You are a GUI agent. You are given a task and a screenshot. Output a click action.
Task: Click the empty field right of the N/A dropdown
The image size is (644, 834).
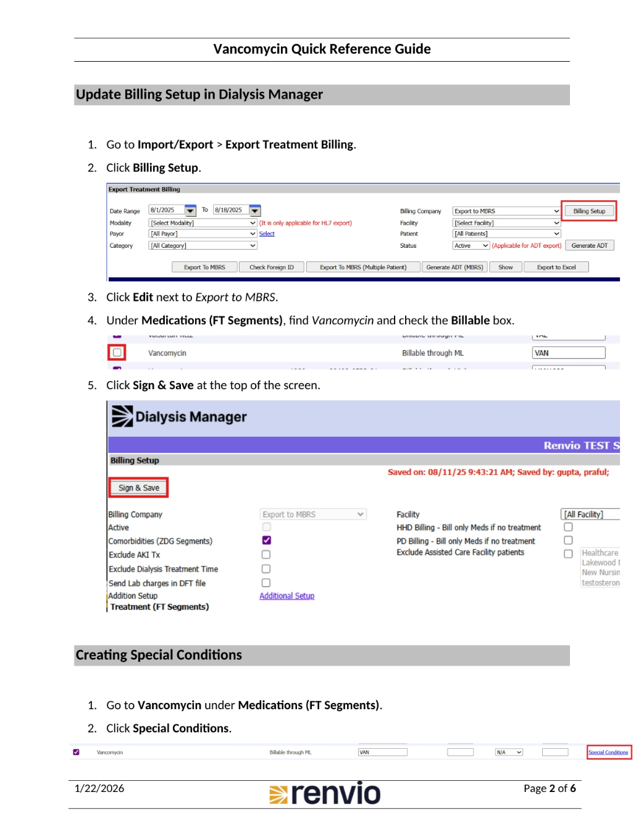[x=555, y=752]
